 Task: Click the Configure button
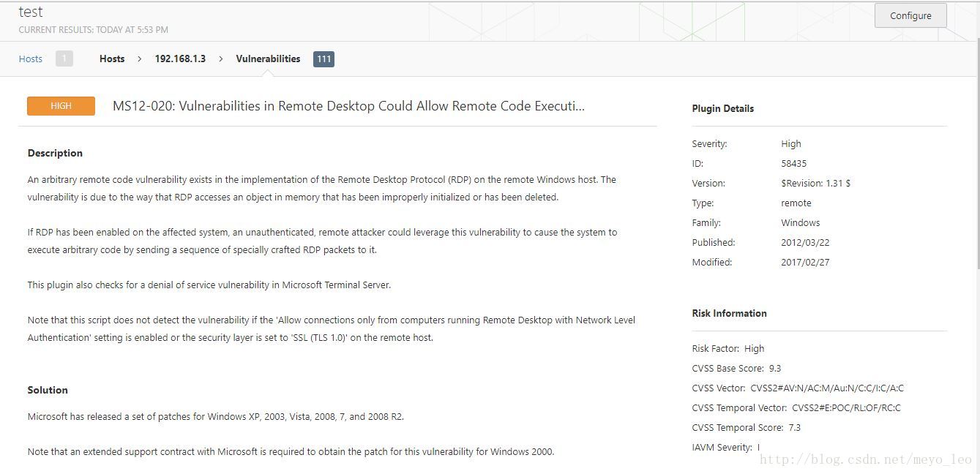pos(910,15)
